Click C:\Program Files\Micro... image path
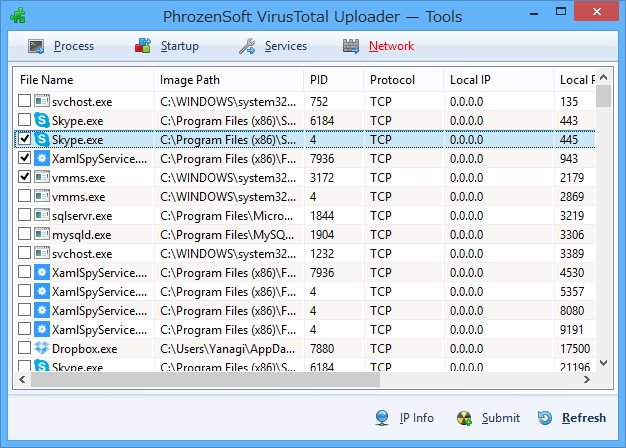Viewport: 626px width, 448px height. (226, 216)
